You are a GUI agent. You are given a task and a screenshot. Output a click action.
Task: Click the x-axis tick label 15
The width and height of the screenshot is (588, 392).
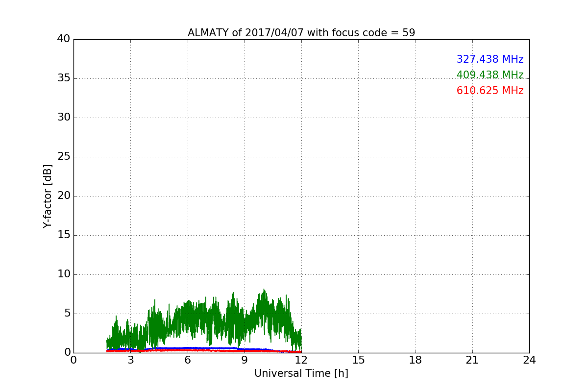[358, 361]
